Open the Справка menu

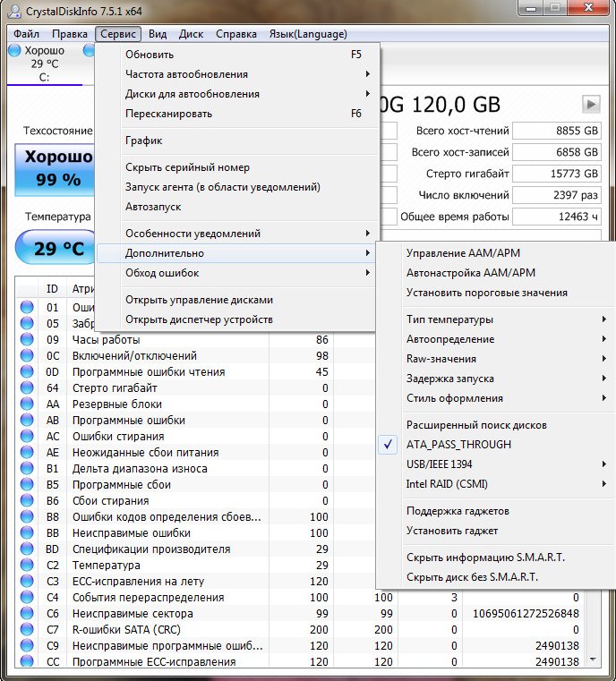pyautogui.click(x=235, y=34)
